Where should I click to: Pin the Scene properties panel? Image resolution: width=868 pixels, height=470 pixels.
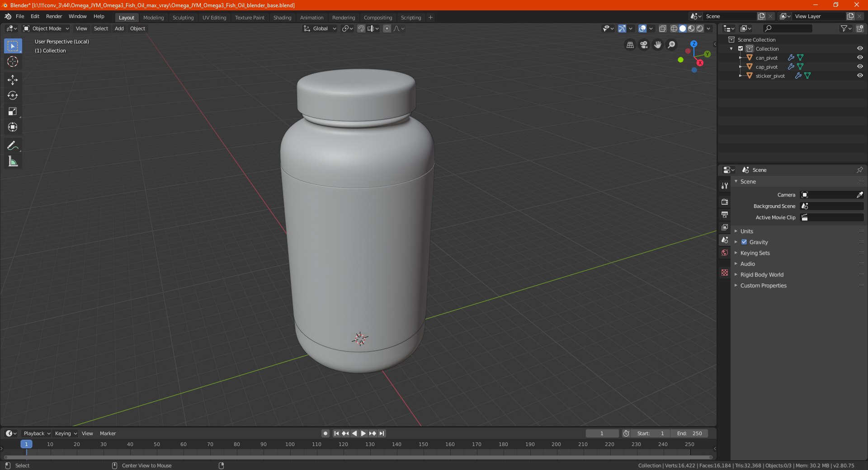(859, 170)
